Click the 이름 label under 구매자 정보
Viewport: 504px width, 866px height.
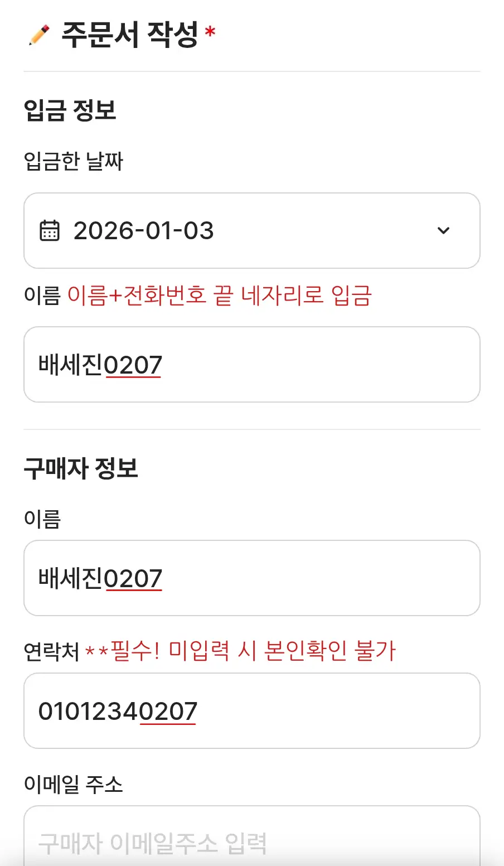(x=42, y=519)
